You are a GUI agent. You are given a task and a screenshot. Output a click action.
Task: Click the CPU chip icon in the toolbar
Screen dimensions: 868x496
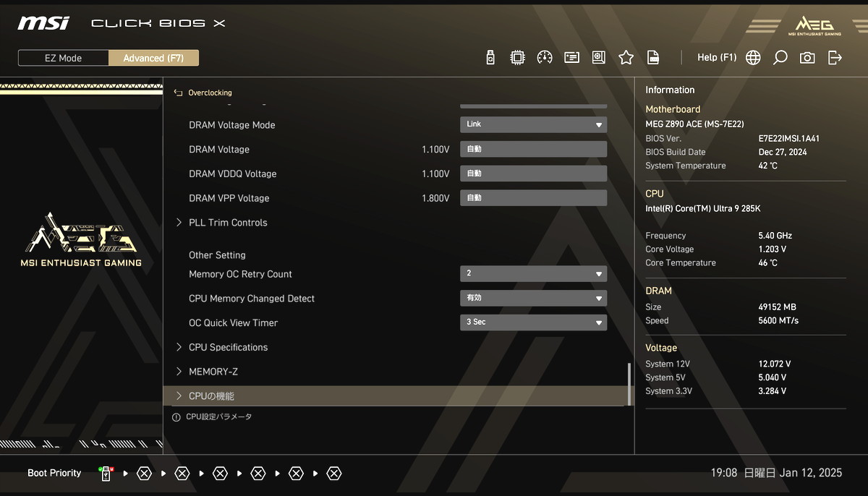[x=517, y=58]
